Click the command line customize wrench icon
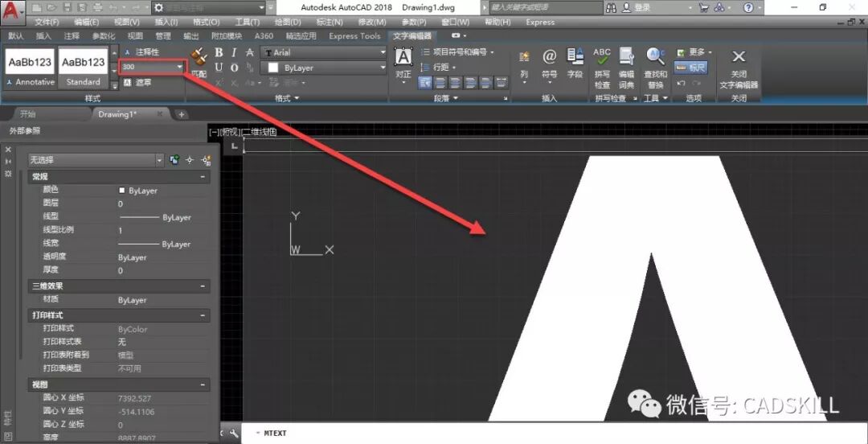This screenshot has height=444, width=868. pyautogui.click(x=234, y=433)
